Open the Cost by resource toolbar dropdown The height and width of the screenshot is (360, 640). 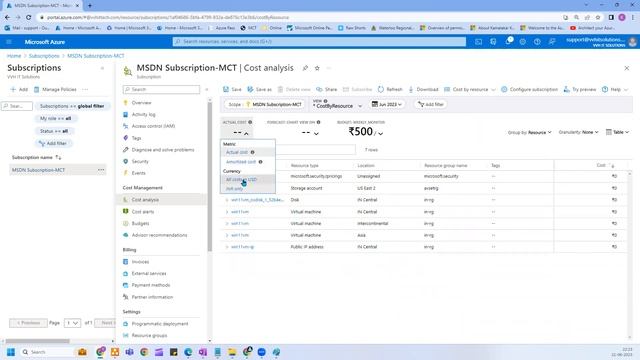(469, 89)
